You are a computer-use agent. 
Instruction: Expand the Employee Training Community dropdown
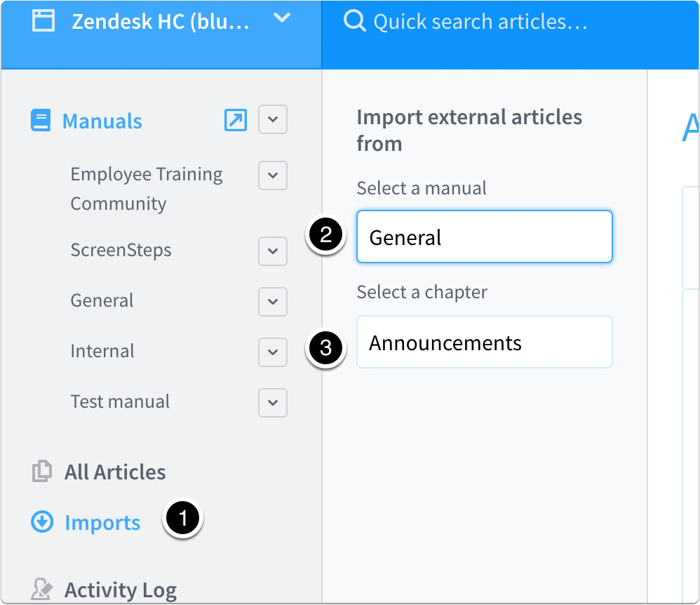(273, 175)
